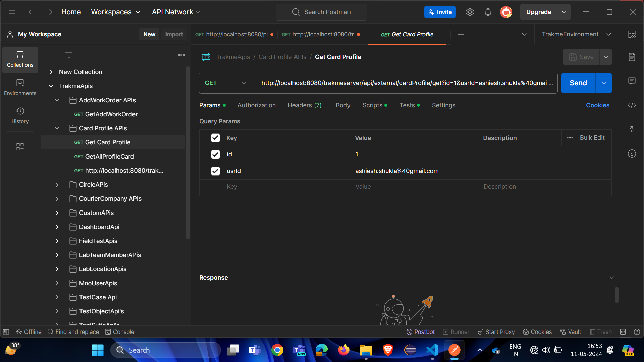Open the configure workspace sidebar grid icon

[20, 147]
